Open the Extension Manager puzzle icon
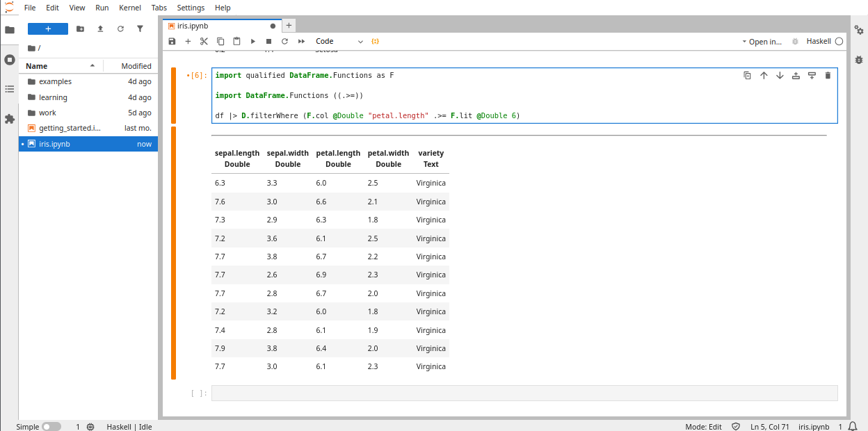This screenshot has height=431, width=868. tap(10, 119)
